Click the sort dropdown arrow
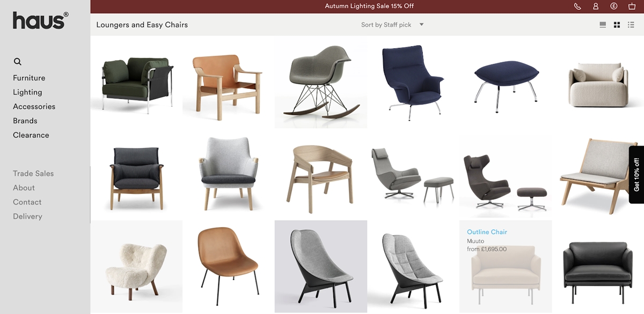This screenshot has width=644, height=314. (x=421, y=25)
